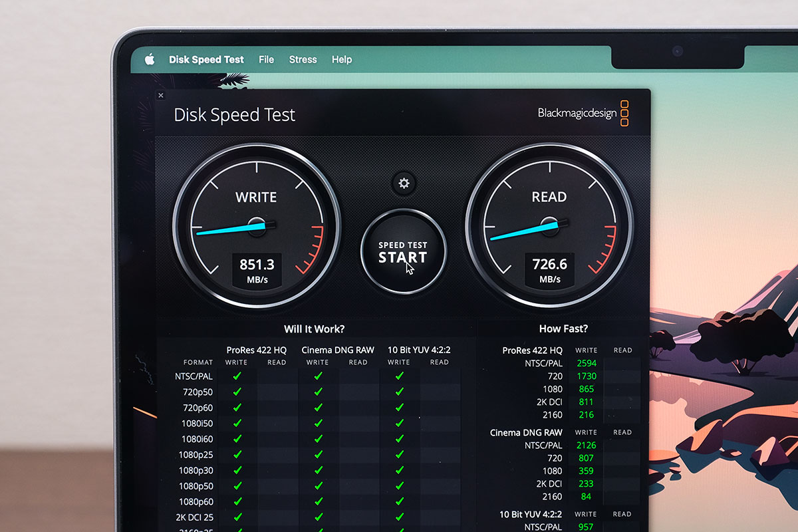Click the 720p60 format row label
The image size is (798, 532).
click(x=198, y=408)
